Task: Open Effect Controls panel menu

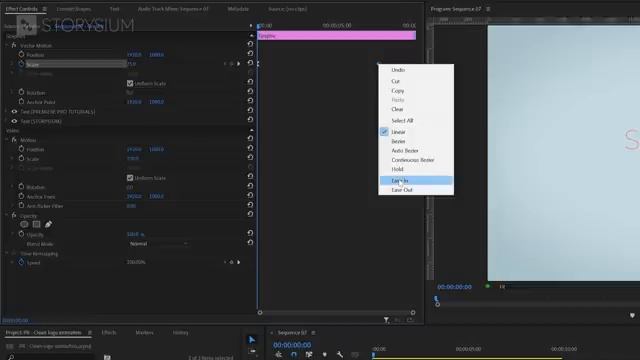Action: [x=44, y=9]
